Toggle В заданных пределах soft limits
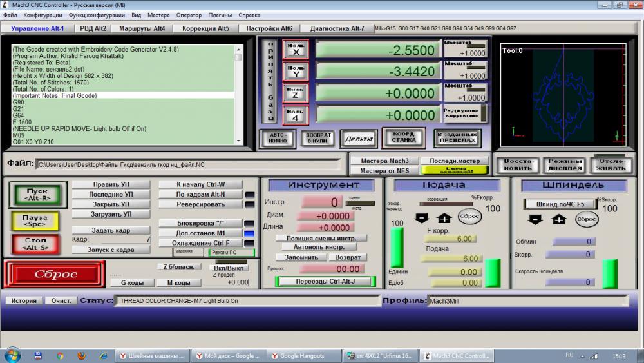 [x=457, y=137]
